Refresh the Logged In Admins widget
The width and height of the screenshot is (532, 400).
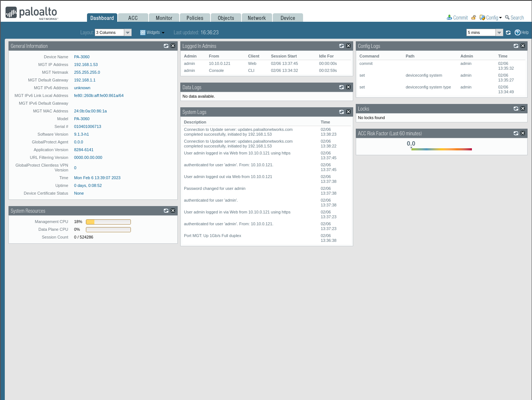[x=341, y=46]
